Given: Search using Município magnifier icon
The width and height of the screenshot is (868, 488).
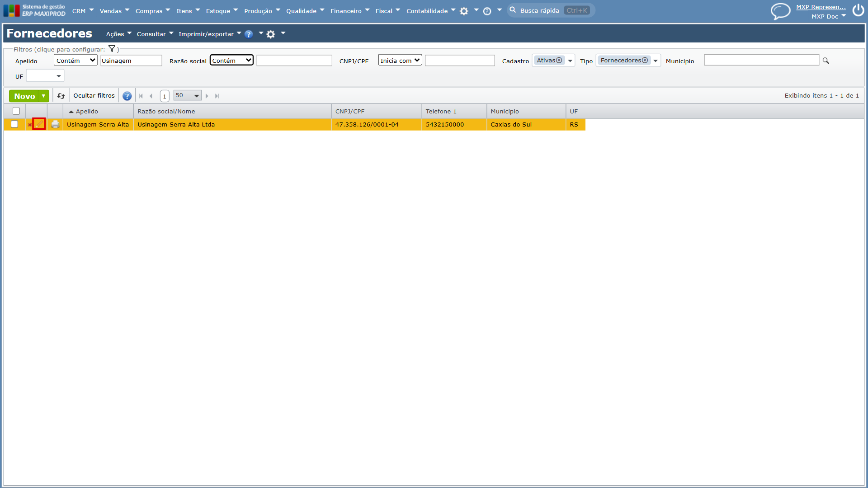Looking at the screenshot, I should tap(826, 61).
